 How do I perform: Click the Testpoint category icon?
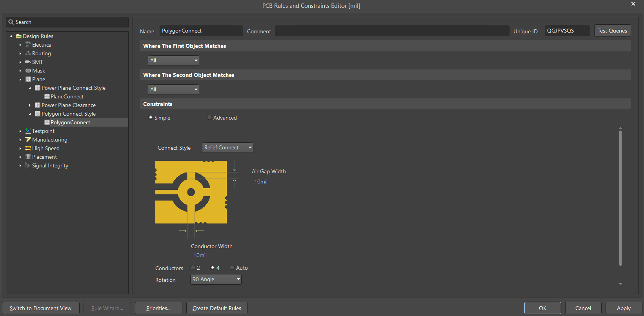[x=28, y=131]
